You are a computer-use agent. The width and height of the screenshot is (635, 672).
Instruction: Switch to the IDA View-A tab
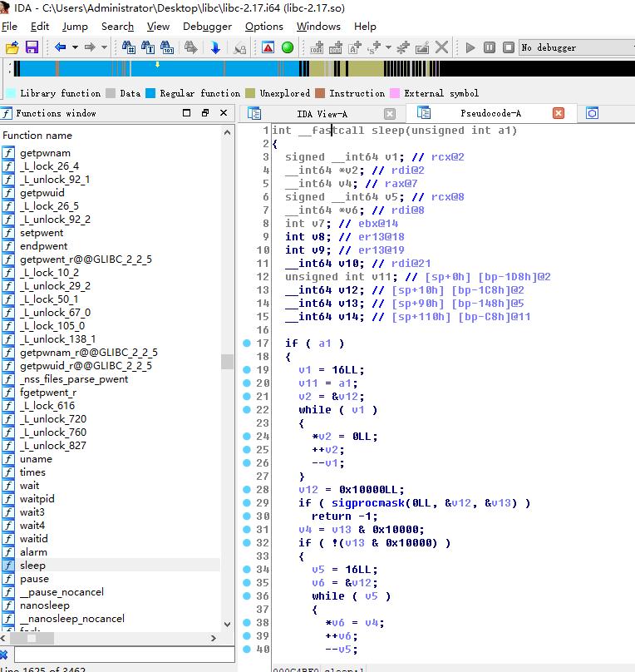pos(322,113)
